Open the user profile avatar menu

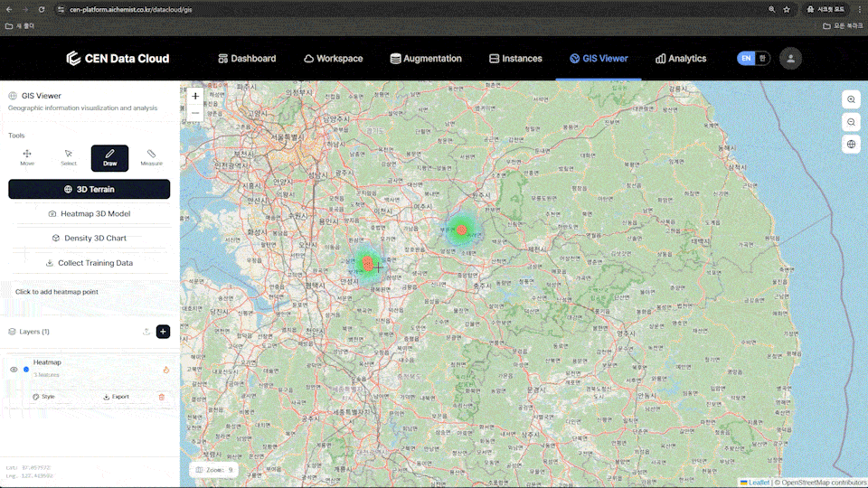791,58
